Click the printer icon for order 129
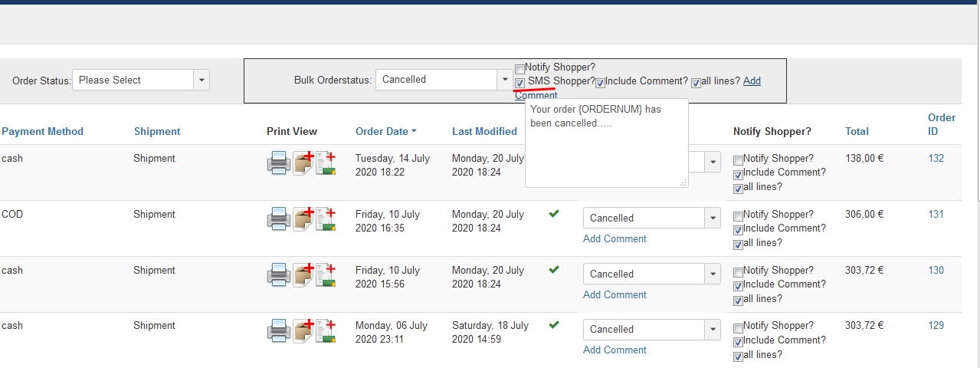 [x=278, y=330]
